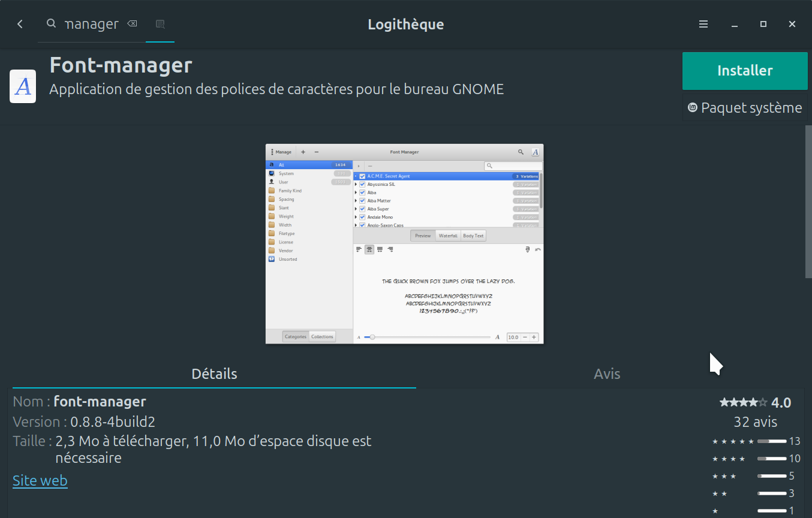Clear the search text with the erase icon

pos(132,24)
